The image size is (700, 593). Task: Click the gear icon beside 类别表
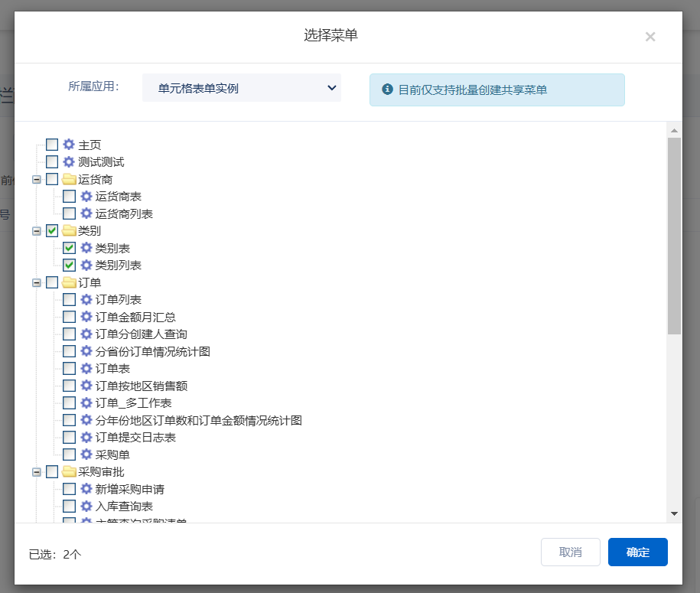point(86,248)
